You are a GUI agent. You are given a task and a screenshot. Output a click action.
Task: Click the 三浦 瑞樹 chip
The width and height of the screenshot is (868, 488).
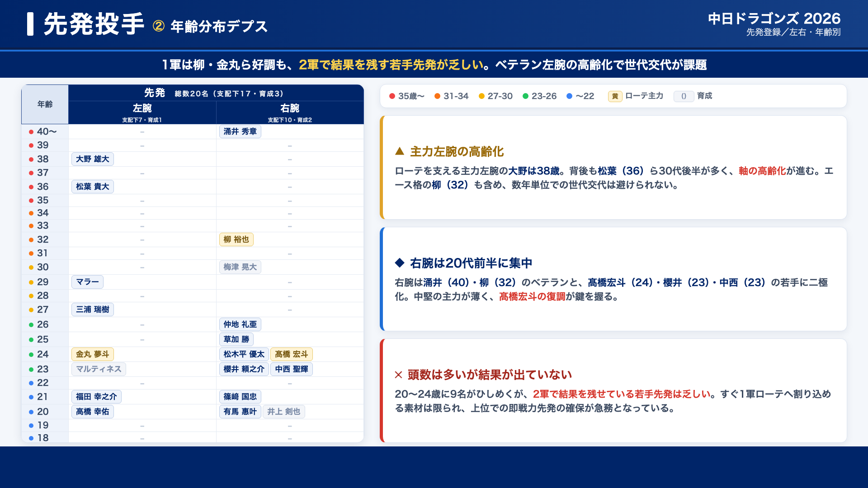point(93,310)
